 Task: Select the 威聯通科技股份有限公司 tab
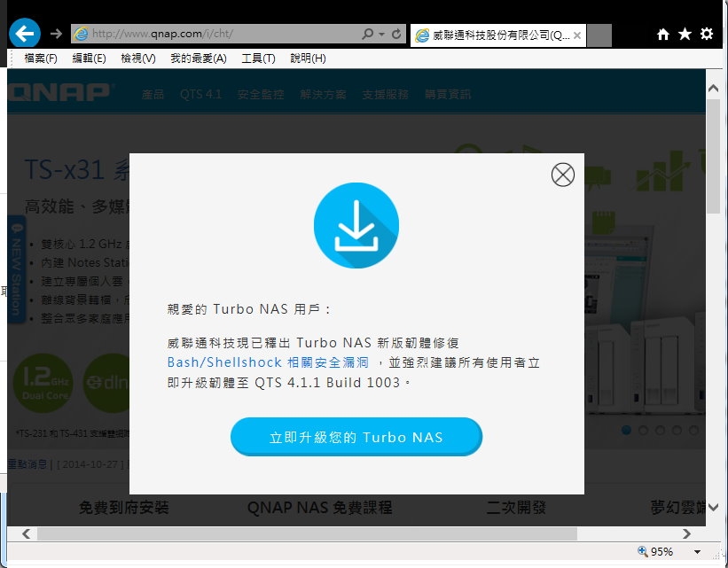(x=498, y=35)
